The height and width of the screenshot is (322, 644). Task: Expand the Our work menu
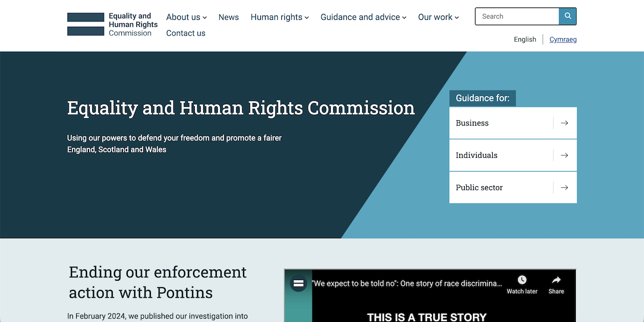click(438, 17)
